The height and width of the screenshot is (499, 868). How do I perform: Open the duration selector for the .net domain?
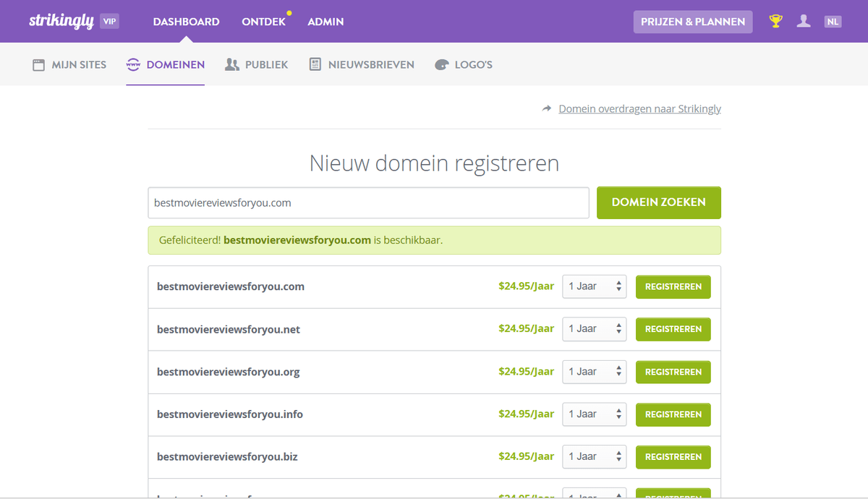594,329
